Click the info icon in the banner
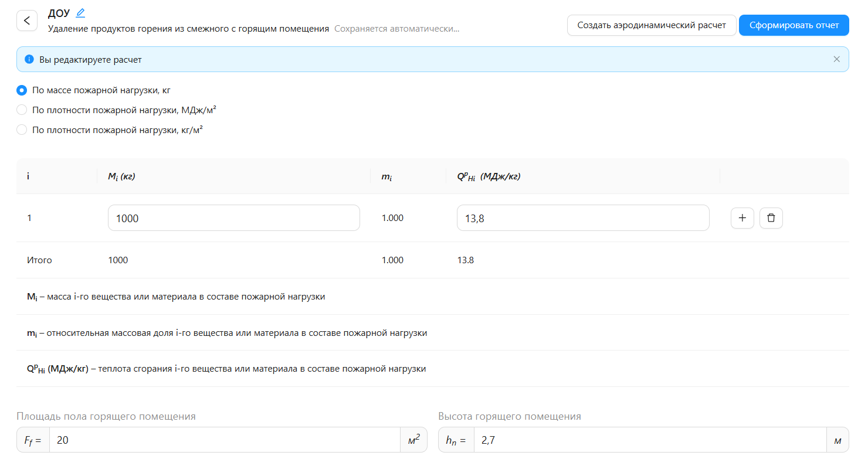This screenshot has width=868, height=459. (x=29, y=59)
